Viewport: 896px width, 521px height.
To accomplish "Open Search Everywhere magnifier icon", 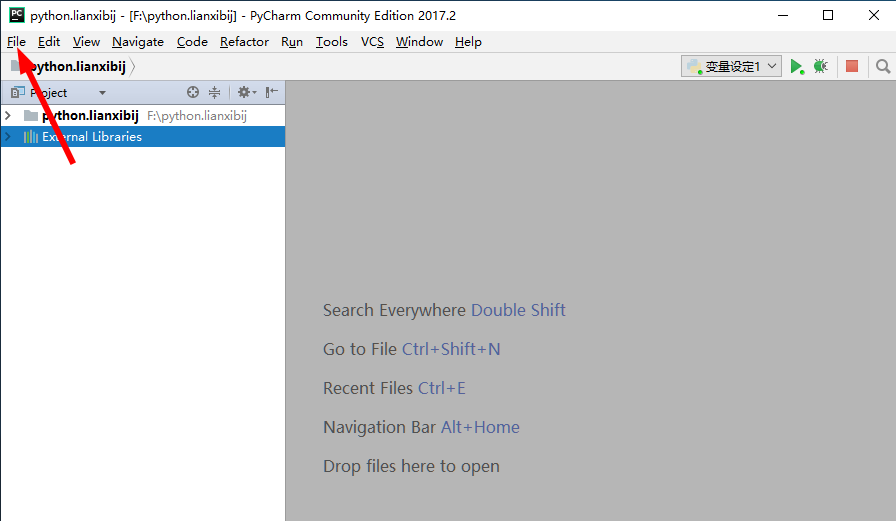I will click(883, 67).
